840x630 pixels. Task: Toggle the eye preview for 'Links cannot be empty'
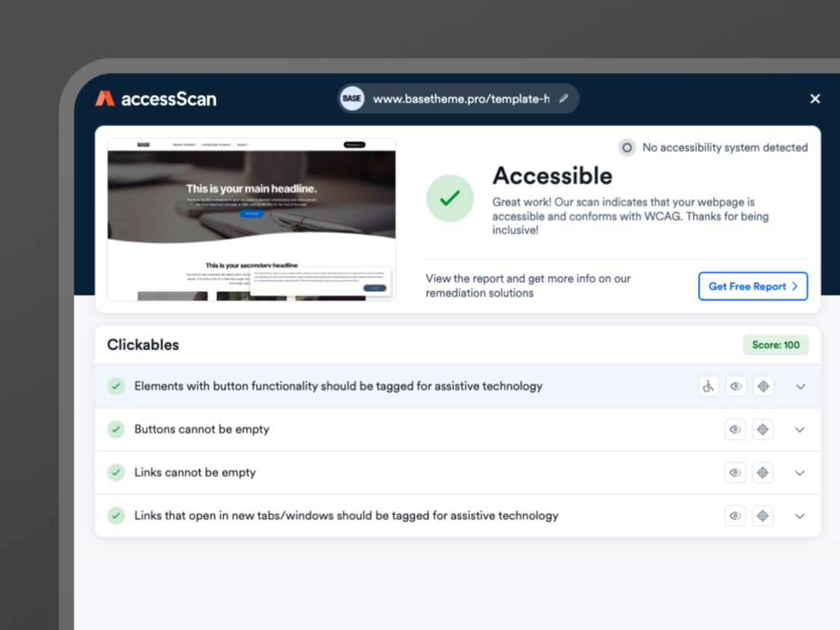click(735, 472)
